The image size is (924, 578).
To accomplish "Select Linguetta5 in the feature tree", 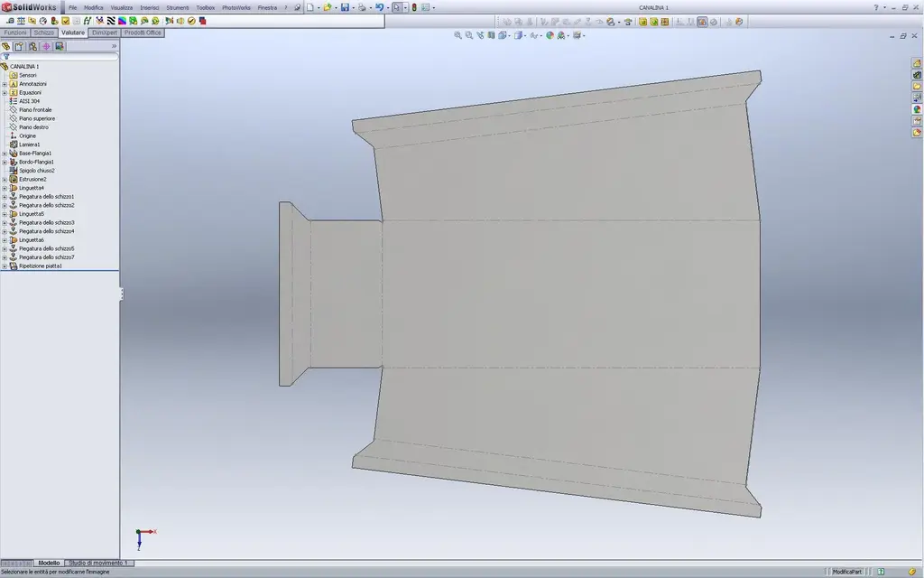I will [32, 214].
